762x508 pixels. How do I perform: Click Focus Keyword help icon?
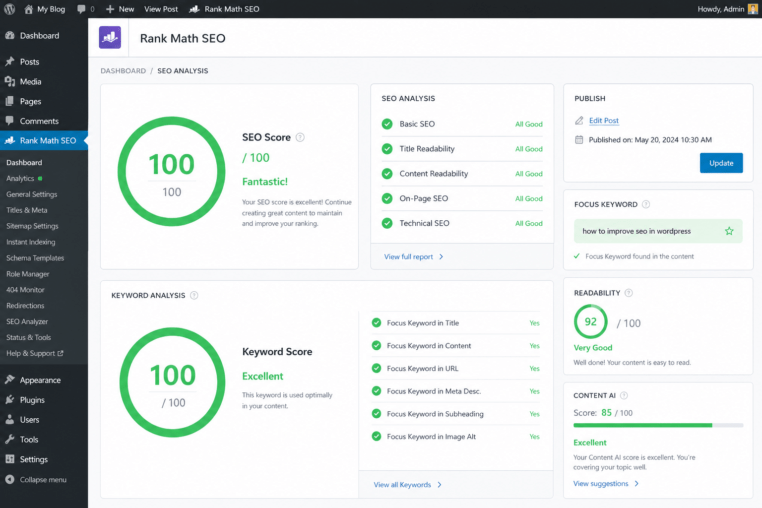(x=646, y=204)
